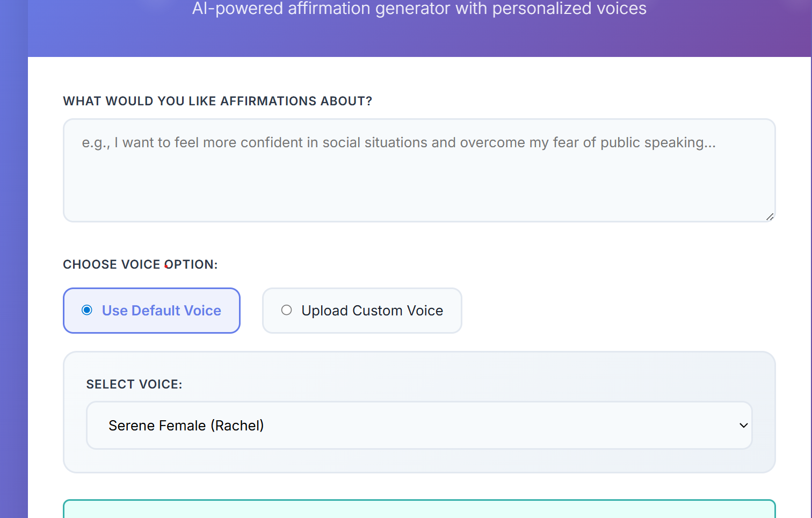Click the teal bordered box at bottom

click(x=419, y=509)
